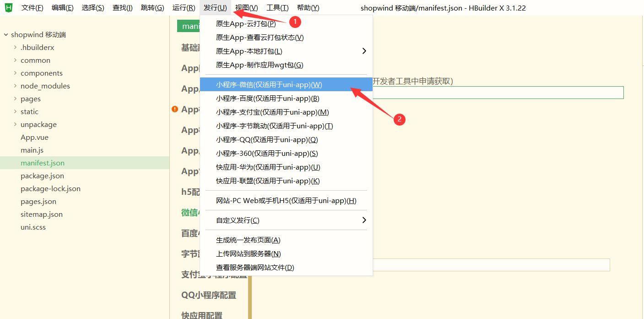Select 小程序-微信 publish option
Screen dimensions: 644x319
point(287,84)
